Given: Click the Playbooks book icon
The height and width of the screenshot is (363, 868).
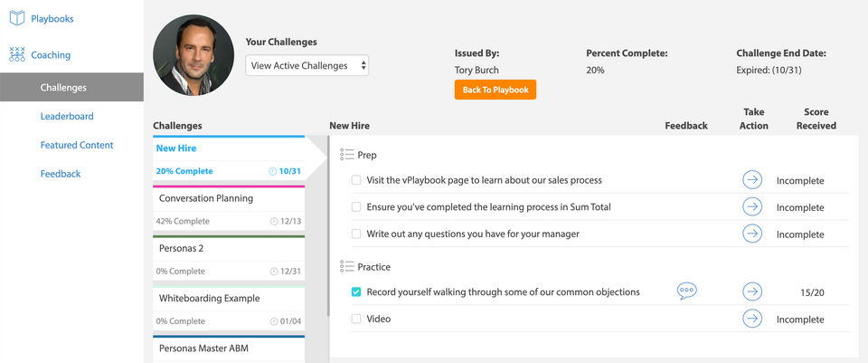Looking at the screenshot, I should pos(16,17).
